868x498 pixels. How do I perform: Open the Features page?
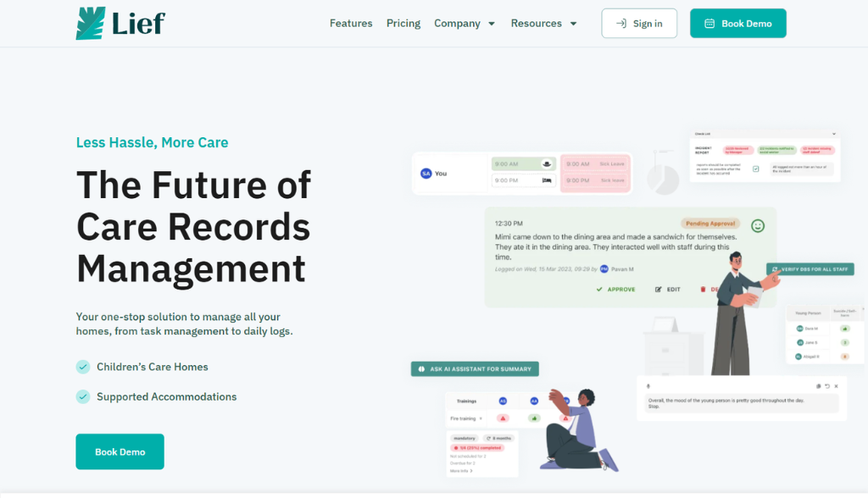[x=351, y=24]
